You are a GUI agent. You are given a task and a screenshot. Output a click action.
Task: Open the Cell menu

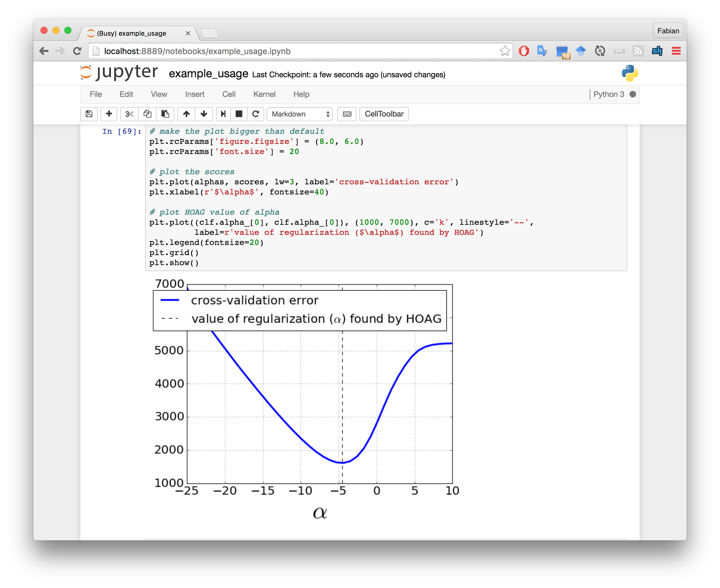pos(228,94)
